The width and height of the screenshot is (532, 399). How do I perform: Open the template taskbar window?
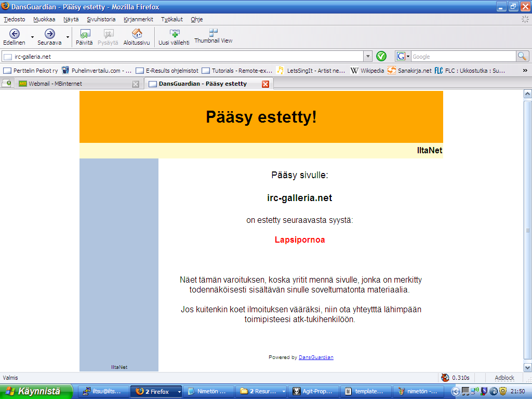[x=366, y=392]
